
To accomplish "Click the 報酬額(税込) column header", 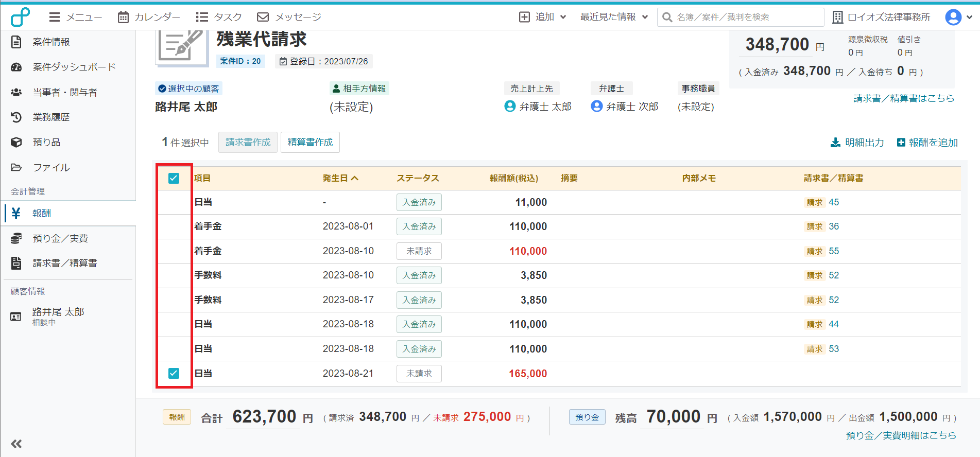I will [514, 178].
